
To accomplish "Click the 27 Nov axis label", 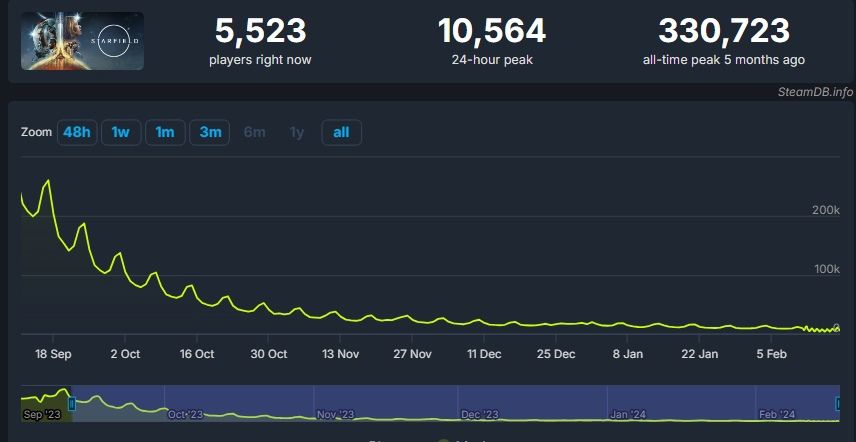I will tap(412, 354).
